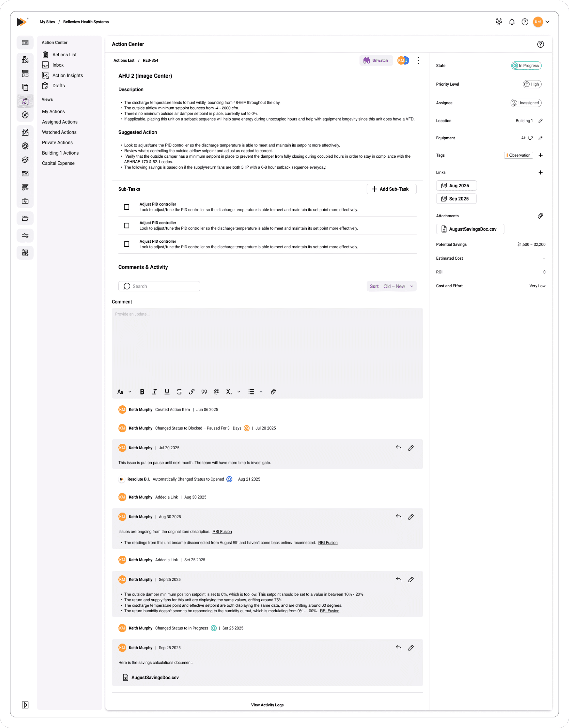Viewport: 569px width, 728px height.
Task: Open the user account chevron dropdown
Action: [547, 22]
